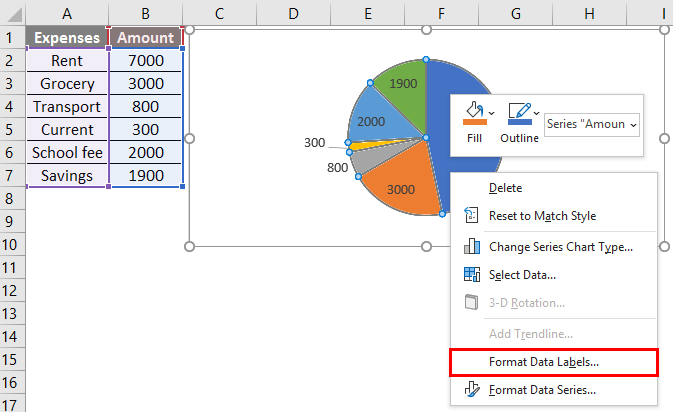Click the Amount header cell
This screenshot has height=412, width=673.
point(146,38)
